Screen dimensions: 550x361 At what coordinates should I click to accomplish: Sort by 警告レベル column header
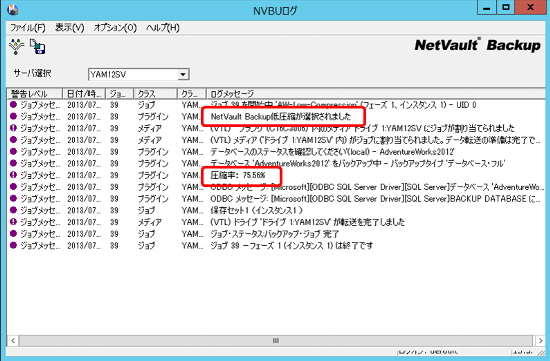coord(35,94)
